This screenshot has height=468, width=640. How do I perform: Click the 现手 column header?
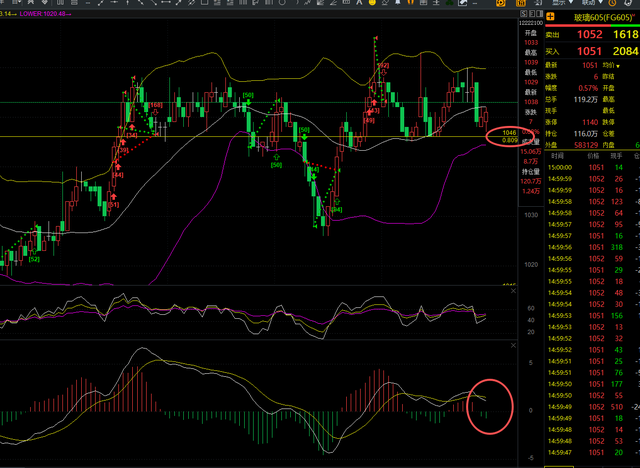[616, 156]
